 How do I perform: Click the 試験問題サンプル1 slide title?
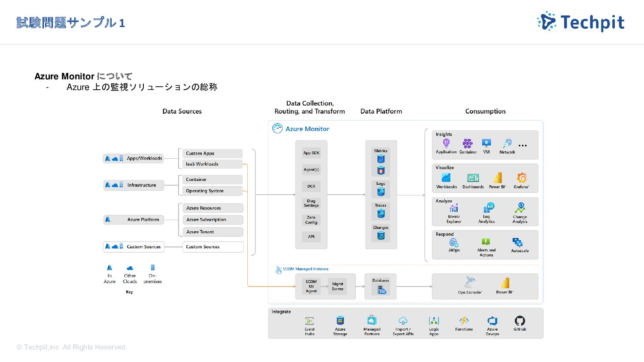coord(70,23)
